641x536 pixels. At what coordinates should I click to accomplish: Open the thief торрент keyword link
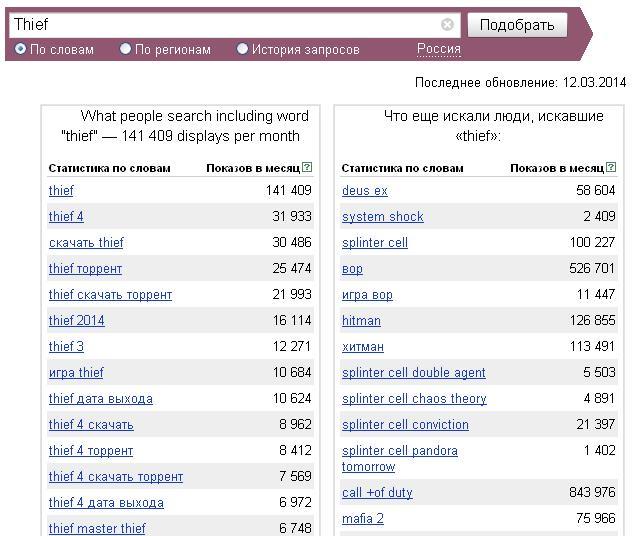click(85, 269)
